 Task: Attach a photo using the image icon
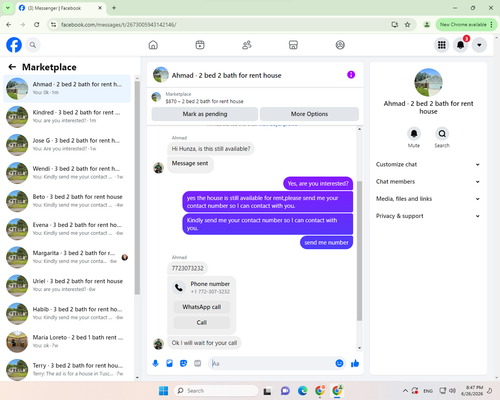pos(169,363)
